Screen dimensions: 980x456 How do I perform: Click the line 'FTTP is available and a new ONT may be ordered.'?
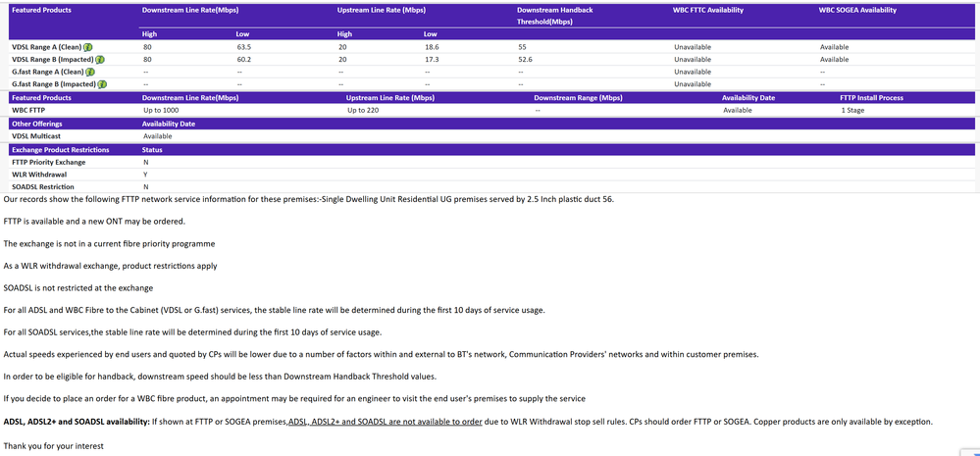pos(94,221)
